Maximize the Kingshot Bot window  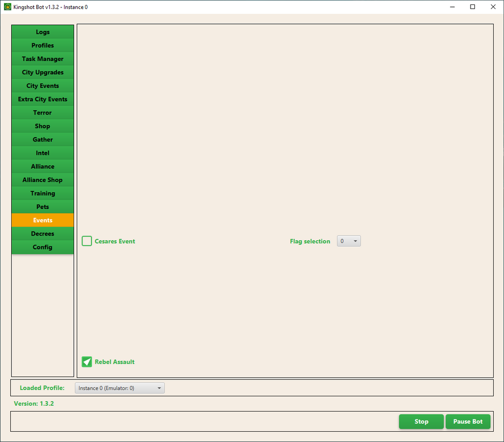click(x=472, y=7)
